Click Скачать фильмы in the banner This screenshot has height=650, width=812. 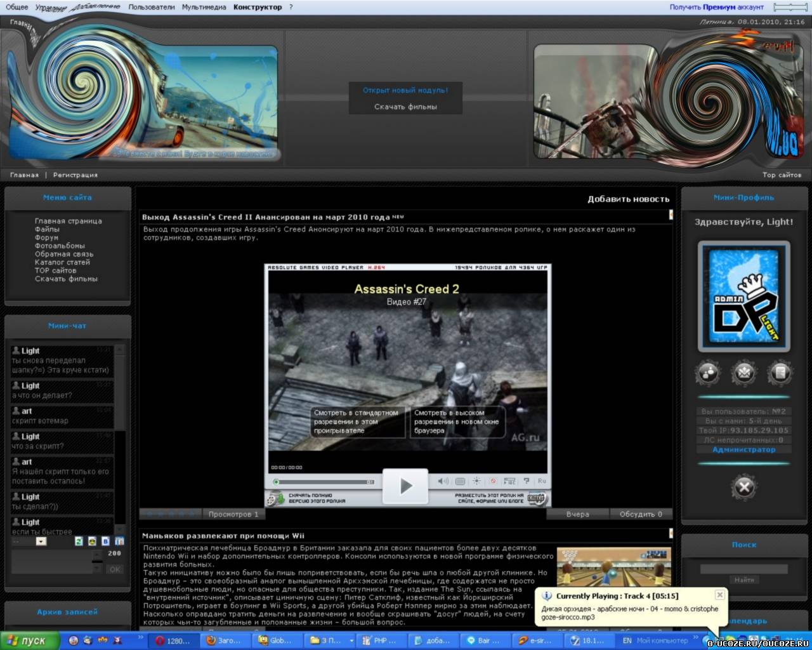405,107
